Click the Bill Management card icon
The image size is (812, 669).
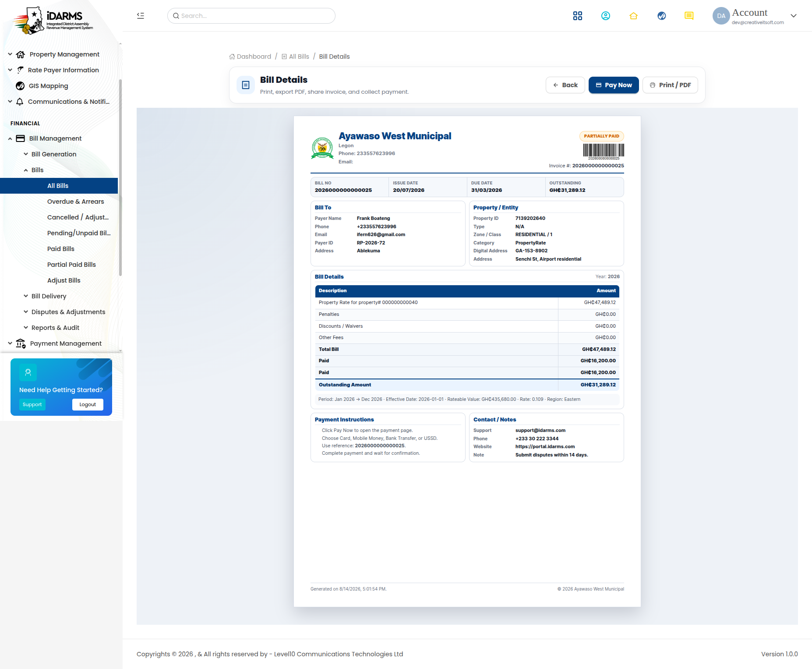coord(21,138)
